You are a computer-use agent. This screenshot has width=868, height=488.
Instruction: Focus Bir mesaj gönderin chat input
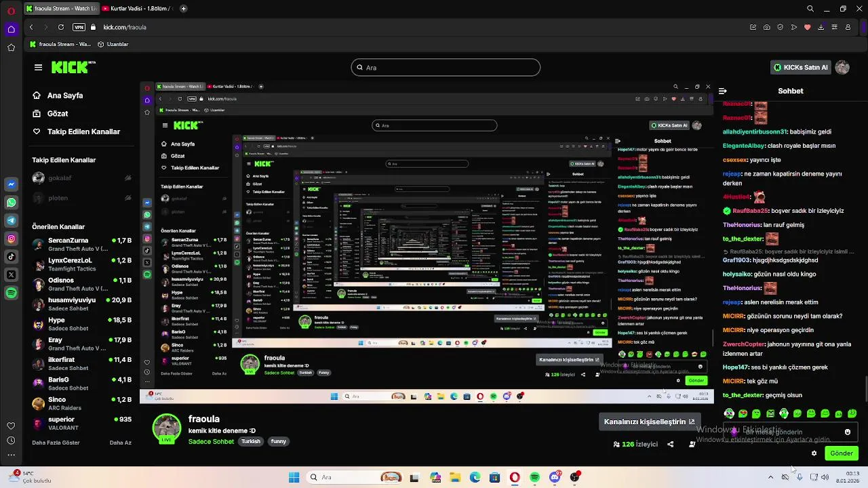click(791, 432)
